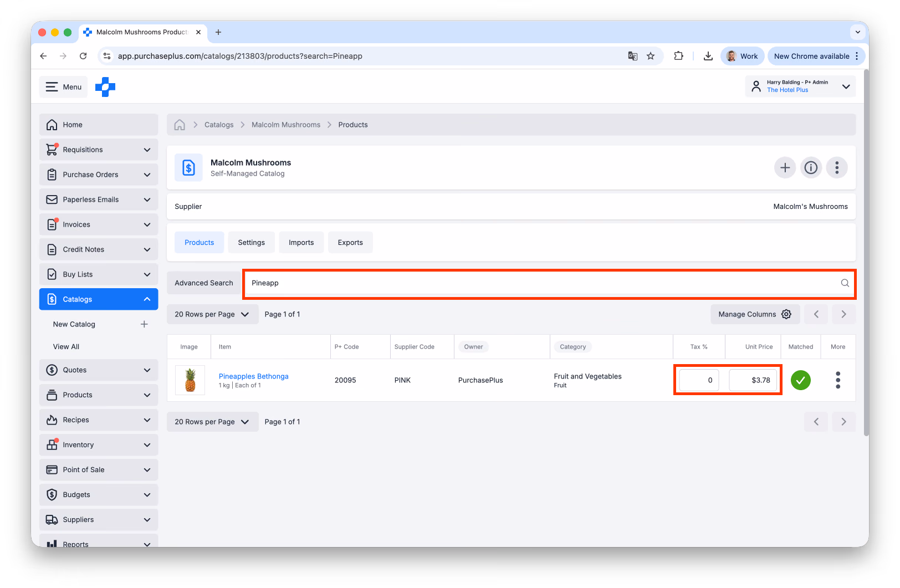
Task: Open the Work profile button in Chrome
Action: pos(742,56)
